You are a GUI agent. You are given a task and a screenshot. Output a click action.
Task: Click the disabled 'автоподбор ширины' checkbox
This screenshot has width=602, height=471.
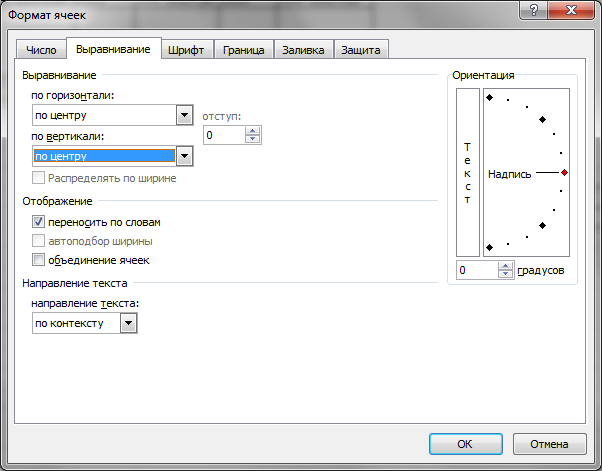[x=38, y=241]
